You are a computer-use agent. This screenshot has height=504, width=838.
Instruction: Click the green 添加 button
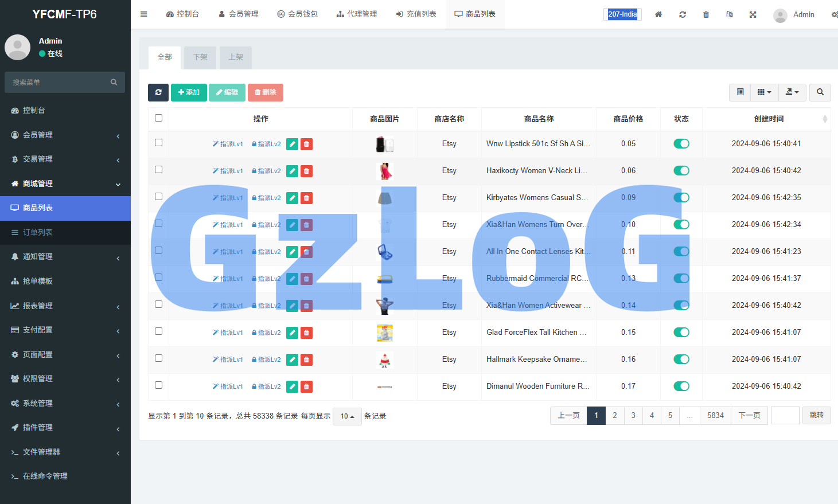189,92
